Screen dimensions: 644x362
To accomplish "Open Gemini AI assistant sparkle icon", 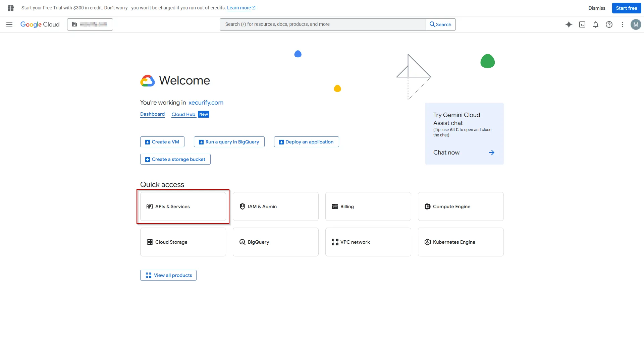I will pyautogui.click(x=569, y=24).
